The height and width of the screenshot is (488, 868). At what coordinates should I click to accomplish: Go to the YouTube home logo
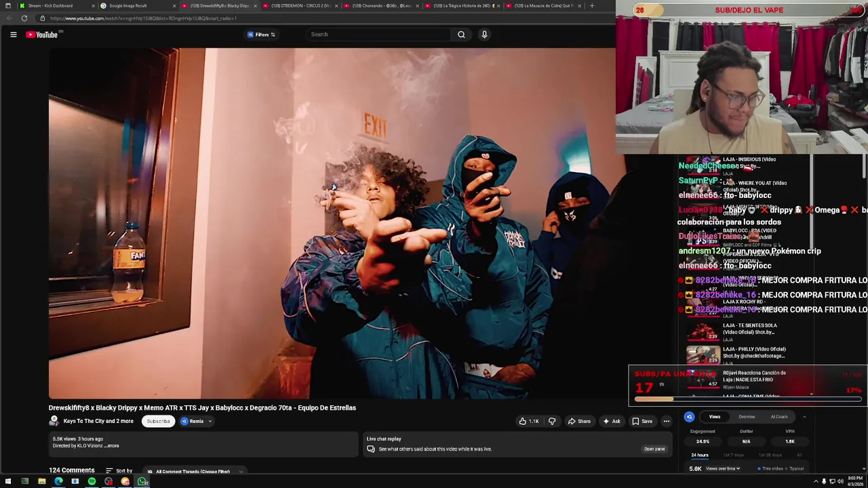(x=41, y=35)
